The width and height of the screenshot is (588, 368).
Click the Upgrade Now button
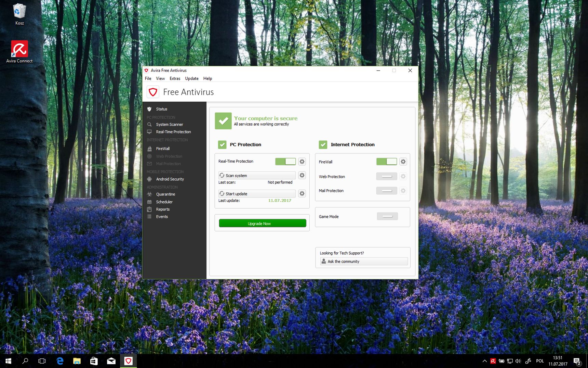click(263, 224)
